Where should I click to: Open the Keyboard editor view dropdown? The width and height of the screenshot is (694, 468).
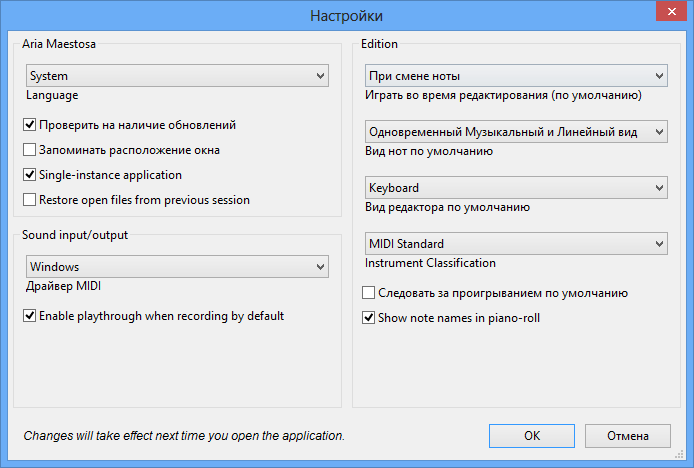coord(516,188)
